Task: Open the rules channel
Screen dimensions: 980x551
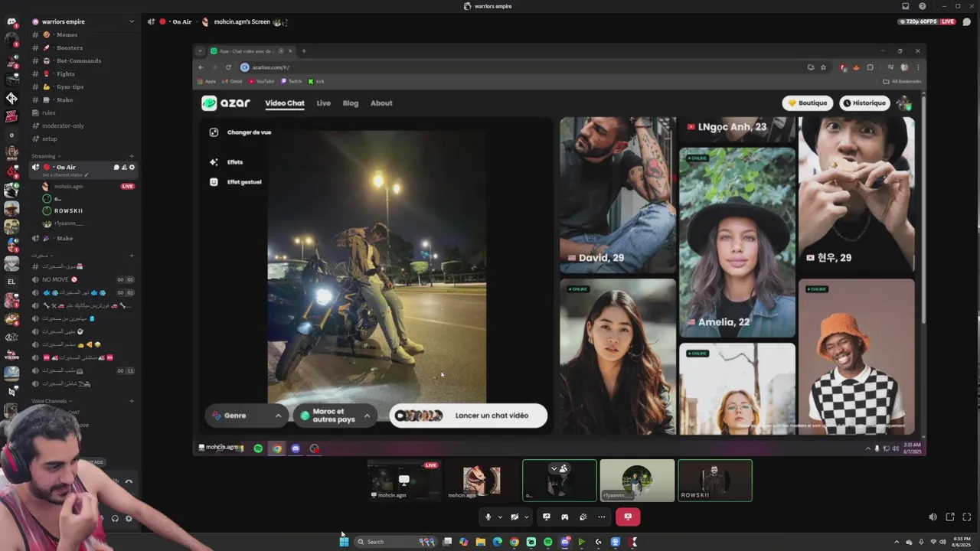Action: (83, 112)
